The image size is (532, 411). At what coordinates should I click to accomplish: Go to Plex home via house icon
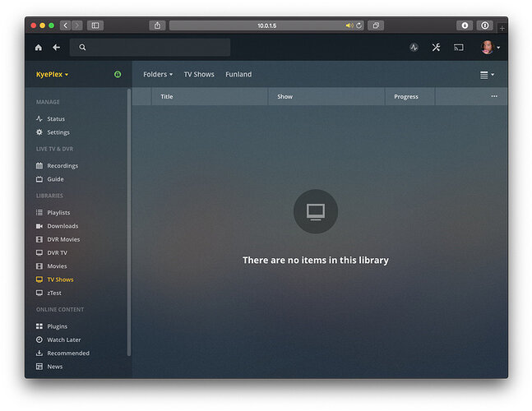39,48
